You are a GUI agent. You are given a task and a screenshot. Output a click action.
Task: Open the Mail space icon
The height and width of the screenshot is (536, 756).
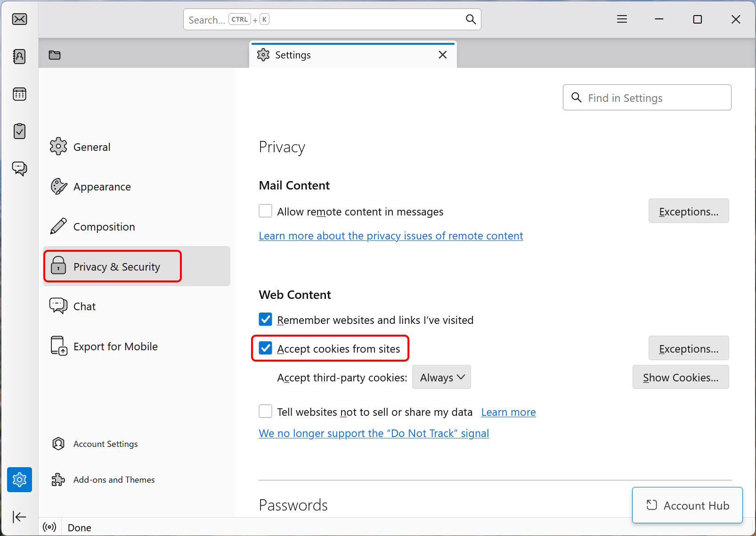point(19,19)
